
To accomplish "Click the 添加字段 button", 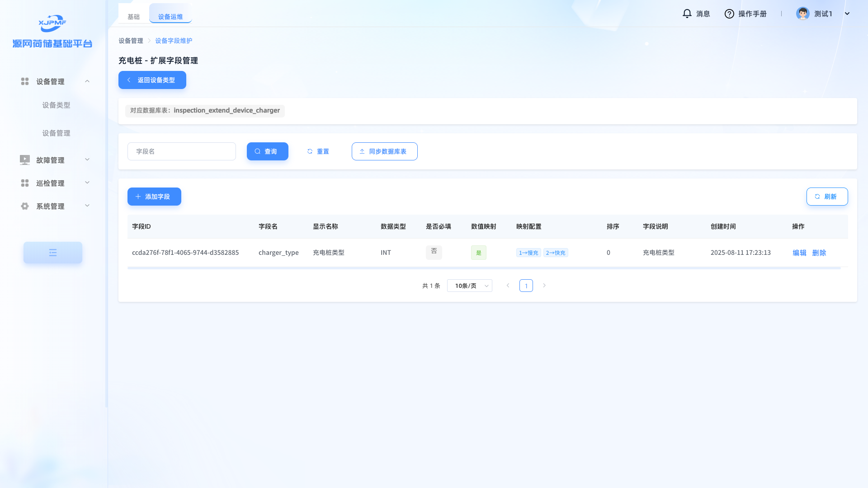I will point(154,197).
